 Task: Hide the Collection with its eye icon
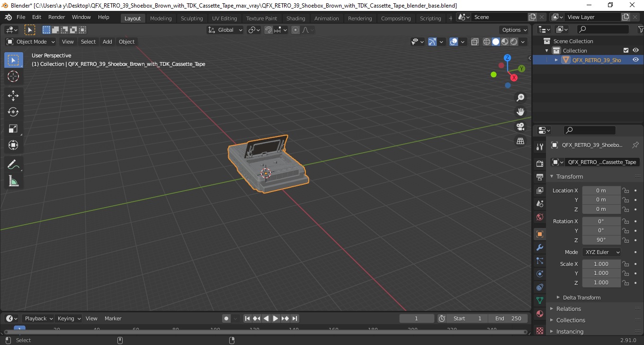pyautogui.click(x=636, y=50)
